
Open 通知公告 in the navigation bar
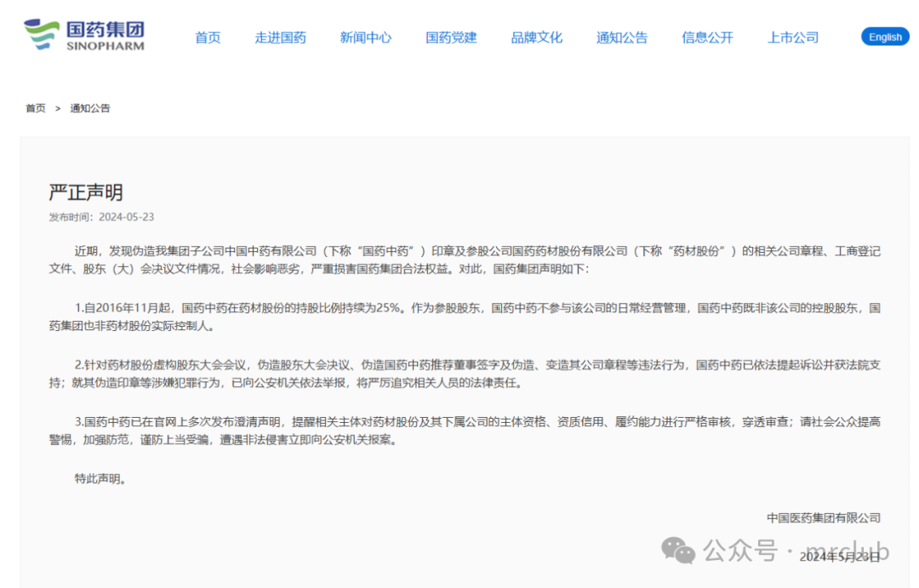pos(622,37)
